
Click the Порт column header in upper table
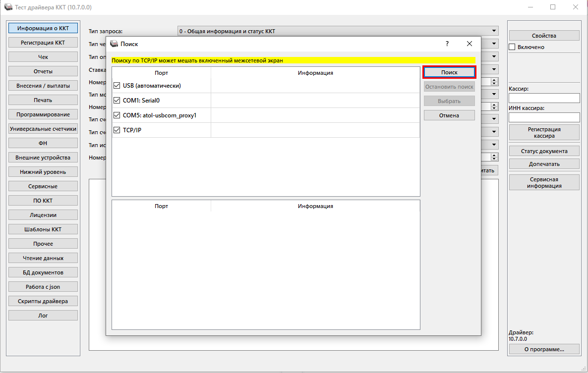(161, 73)
